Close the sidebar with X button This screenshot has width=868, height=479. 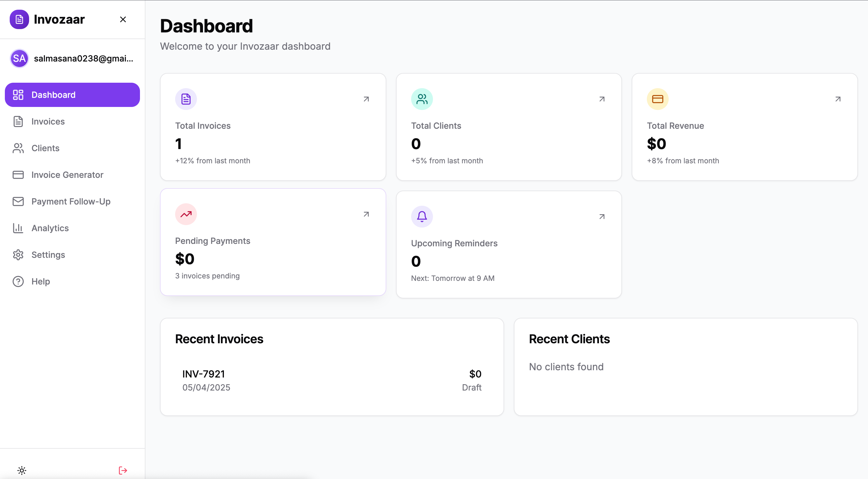(123, 19)
